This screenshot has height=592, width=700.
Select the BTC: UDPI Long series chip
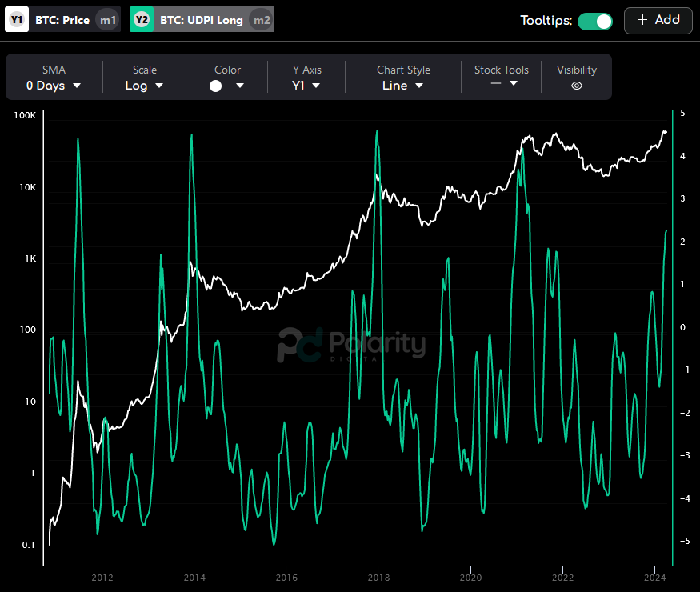200,18
